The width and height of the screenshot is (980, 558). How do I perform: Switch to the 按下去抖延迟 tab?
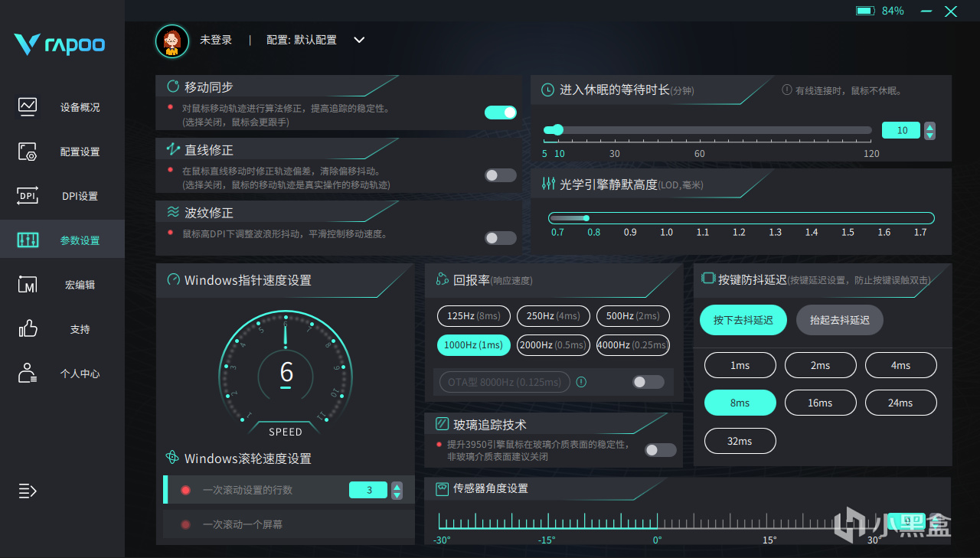743,320
